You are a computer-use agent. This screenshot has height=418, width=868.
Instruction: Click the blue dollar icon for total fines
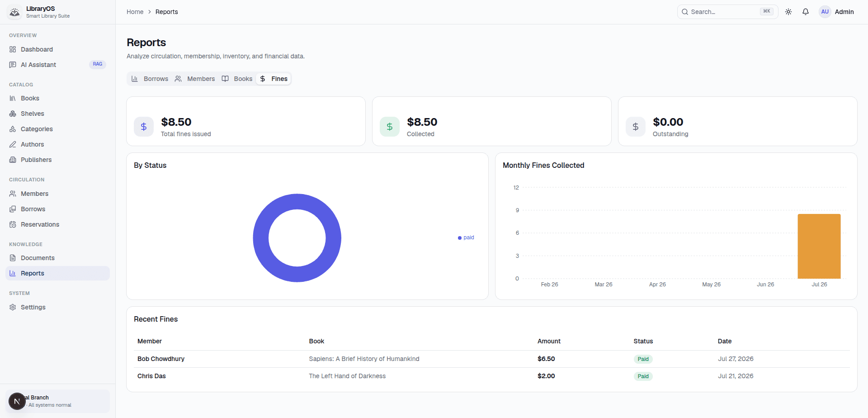[144, 127]
